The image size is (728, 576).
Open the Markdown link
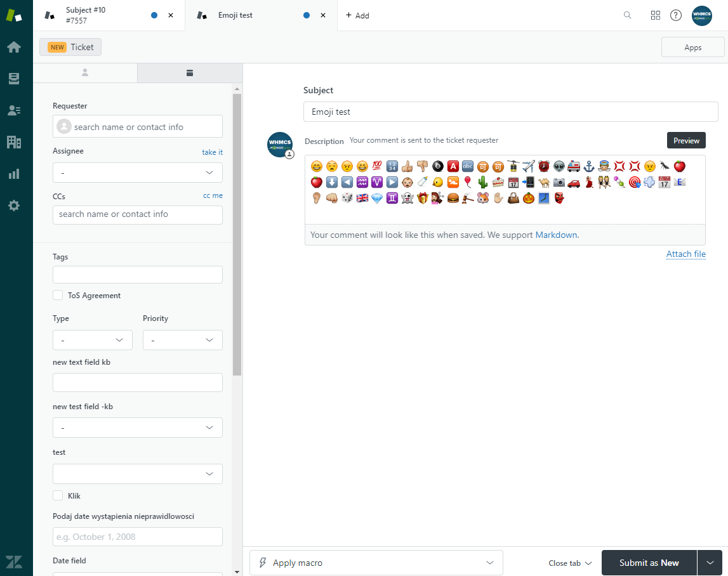point(556,235)
